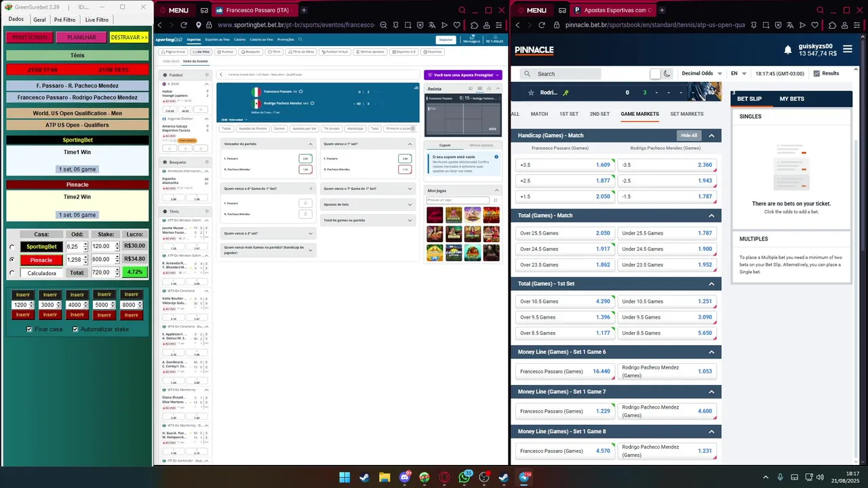Image resolution: width=868 pixels, height=488 pixels.
Task: Open Results link on Pinnacle
Action: pos(826,73)
